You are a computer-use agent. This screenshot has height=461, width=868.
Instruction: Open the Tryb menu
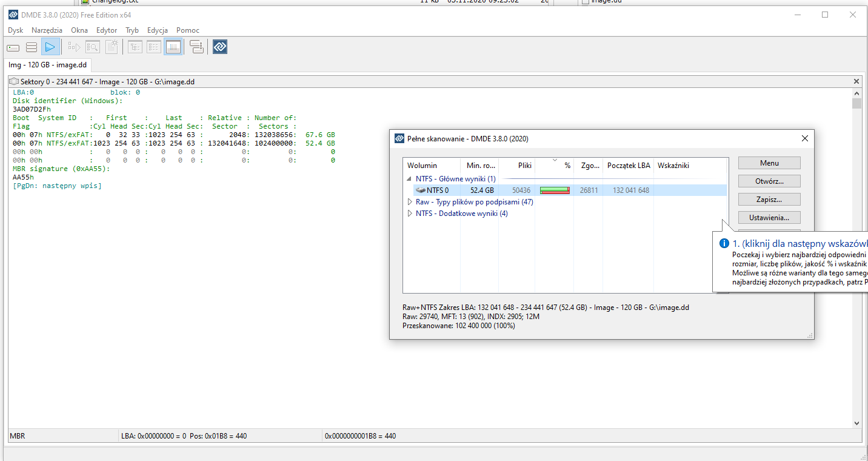click(132, 30)
